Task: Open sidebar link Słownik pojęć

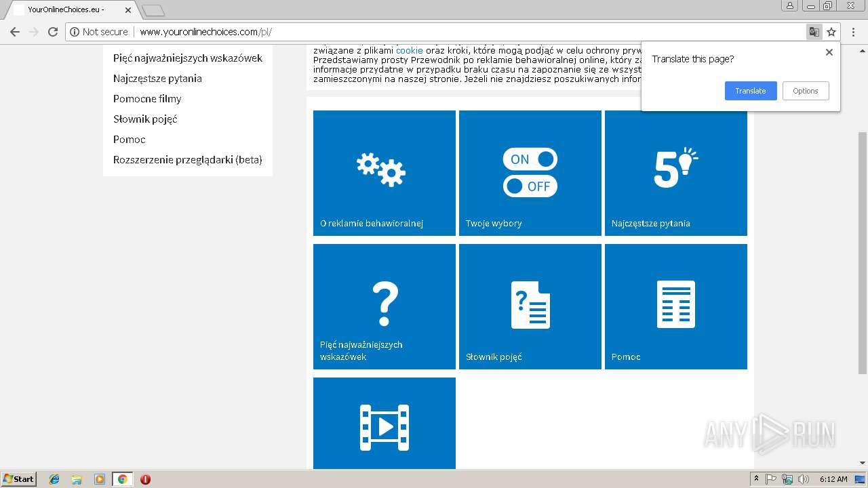Action: coord(145,119)
